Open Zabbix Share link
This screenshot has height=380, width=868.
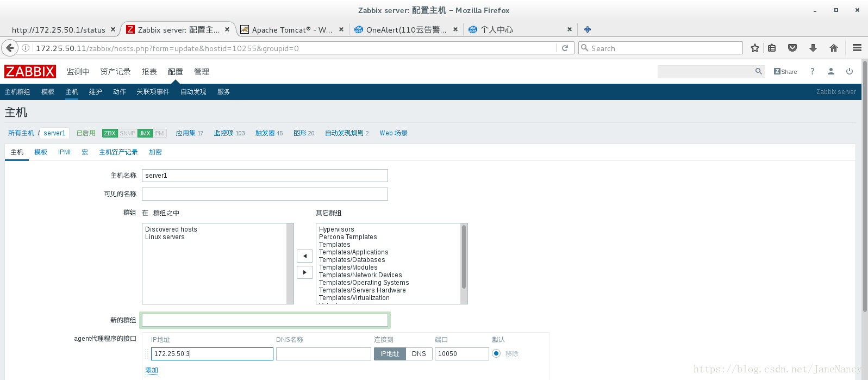tap(785, 71)
